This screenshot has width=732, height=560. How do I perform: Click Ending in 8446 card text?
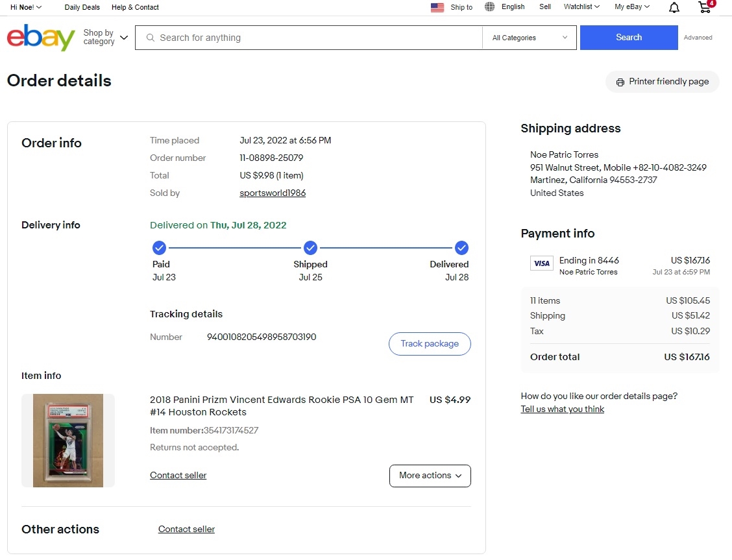[589, 260]
